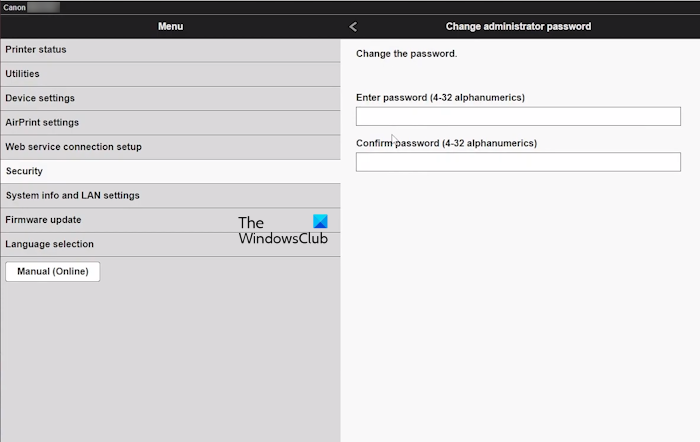Screen dimensions: 700x442
Task: Click the Change administrator password heading
Action: pos(518,27)
